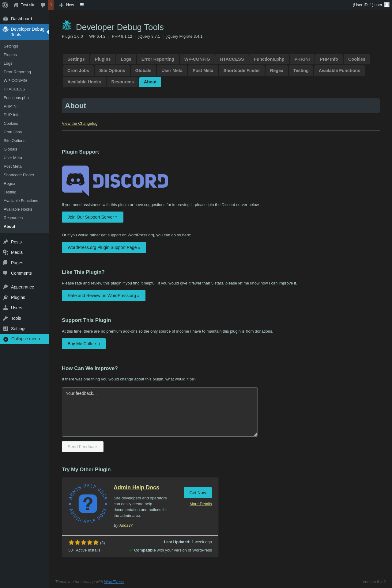392x588 pixels.
Task: Click the plus New content icon
Action: pyautogui.click(x=61, y=5)
